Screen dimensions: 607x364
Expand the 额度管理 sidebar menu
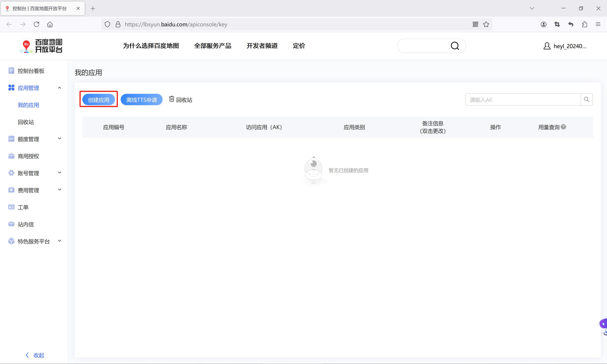(59, 139)
